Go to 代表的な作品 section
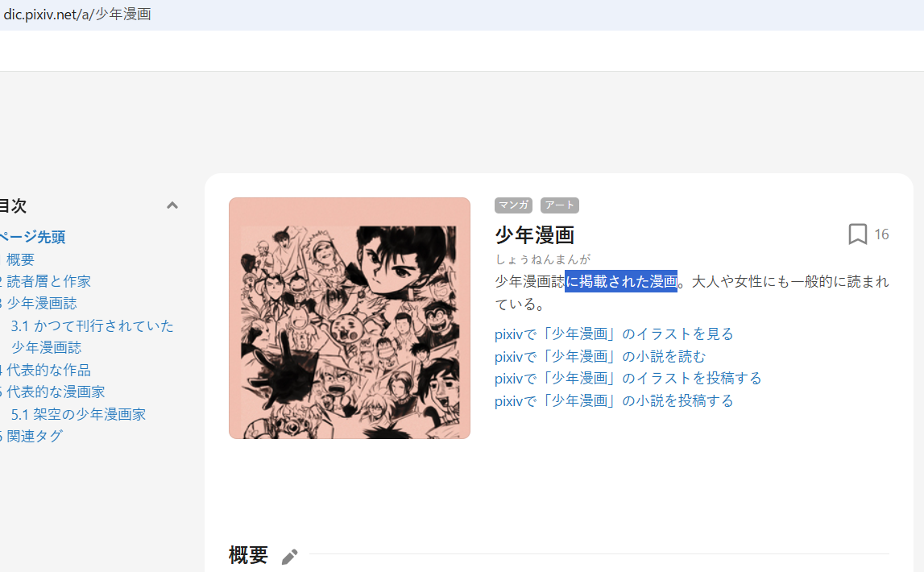The image size is (924, 572). click(48, 370)
